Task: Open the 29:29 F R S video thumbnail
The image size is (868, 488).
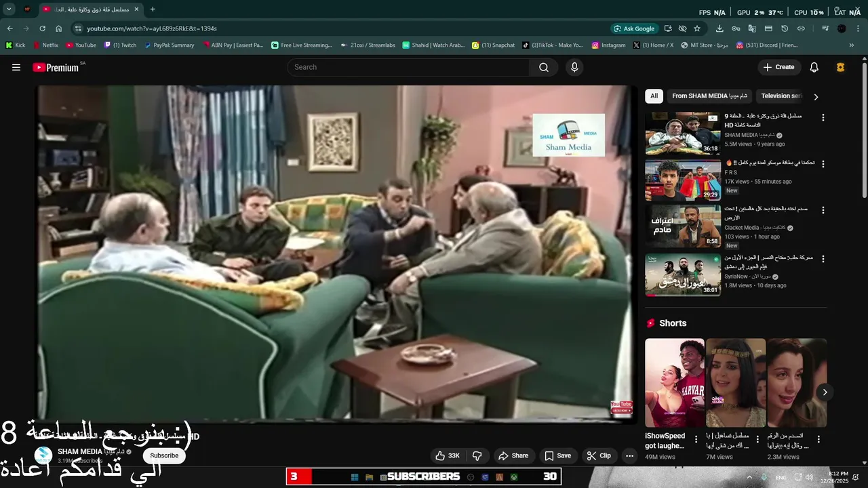Action: click(683, 180)
